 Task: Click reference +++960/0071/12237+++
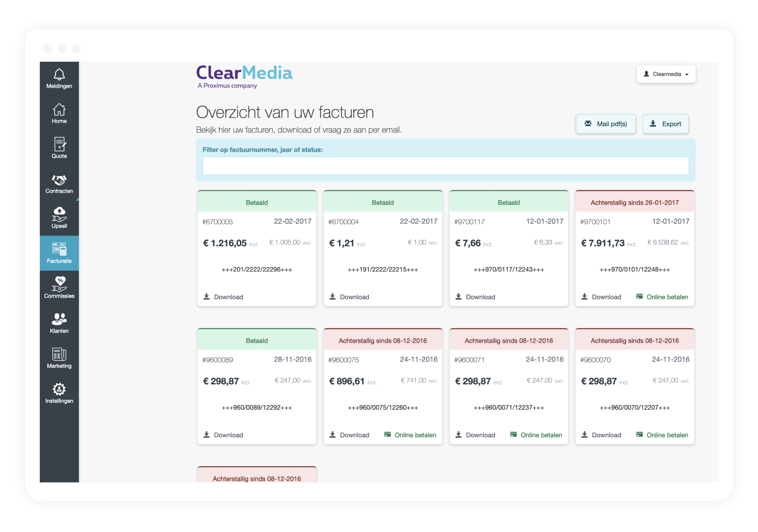[x=509, y=408]
